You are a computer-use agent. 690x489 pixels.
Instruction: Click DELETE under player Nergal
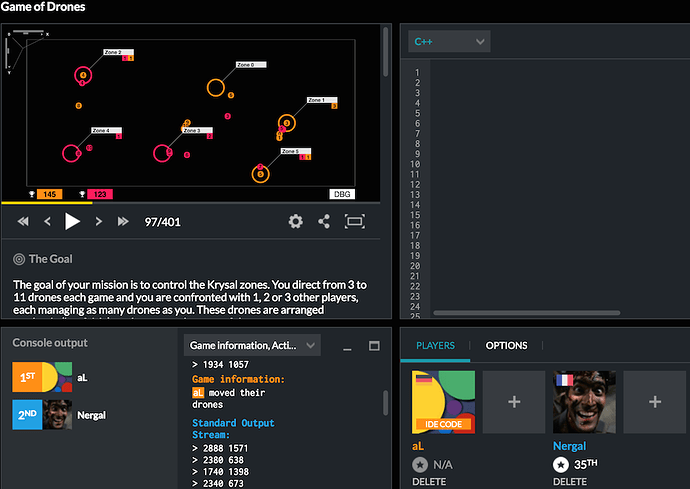click(x=571, y=479)
